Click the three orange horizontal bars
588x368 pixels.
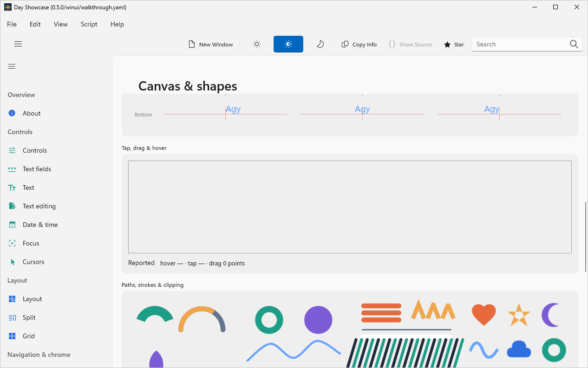[x=381, y=313]
